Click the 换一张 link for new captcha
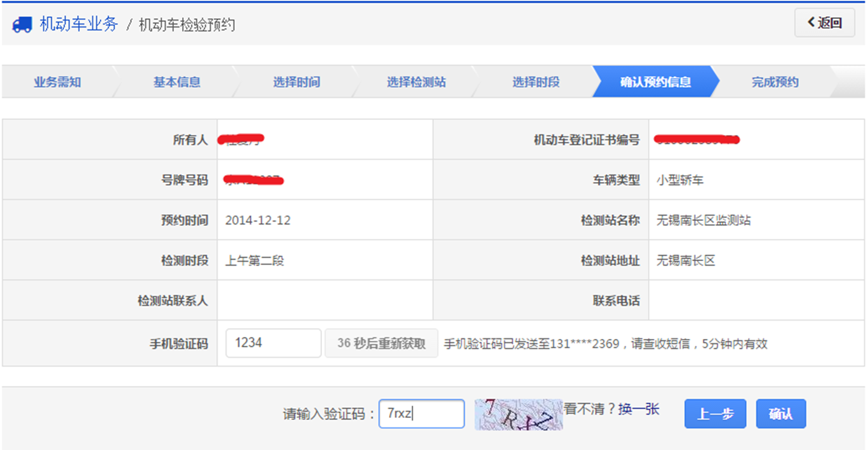 (638, 409)
